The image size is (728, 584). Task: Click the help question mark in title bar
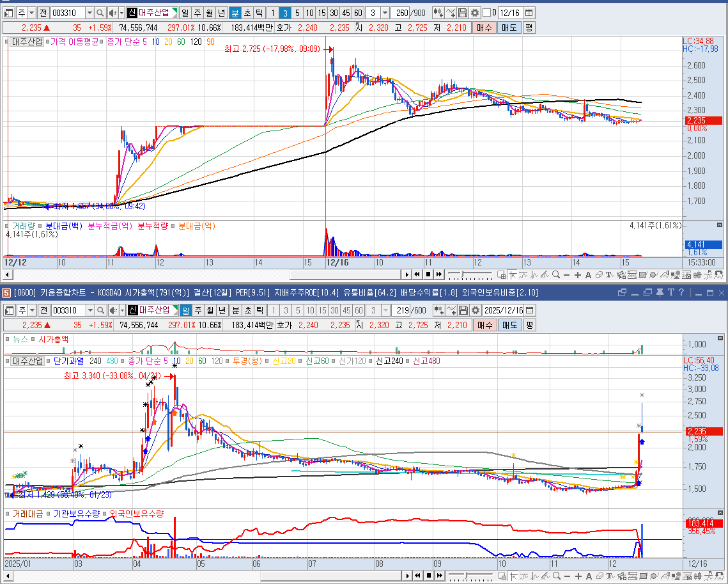681,292
